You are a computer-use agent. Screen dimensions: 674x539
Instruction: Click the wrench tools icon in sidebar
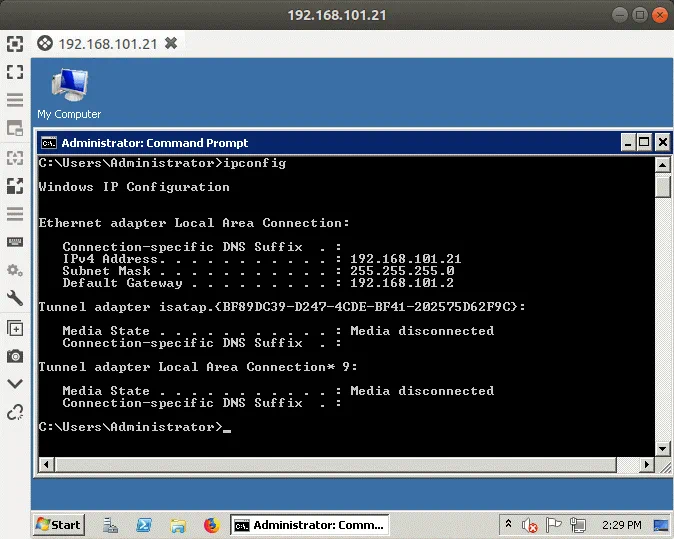[15, 299]
